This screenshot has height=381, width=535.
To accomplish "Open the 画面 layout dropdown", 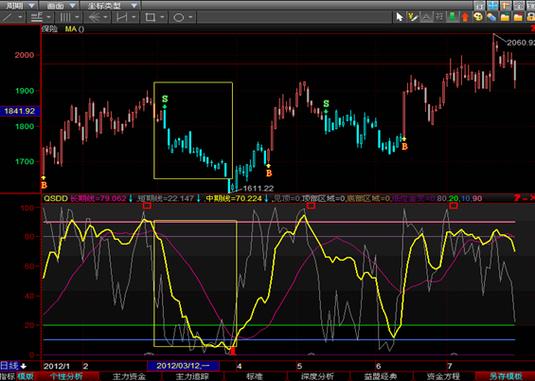I will coord(59,5).
